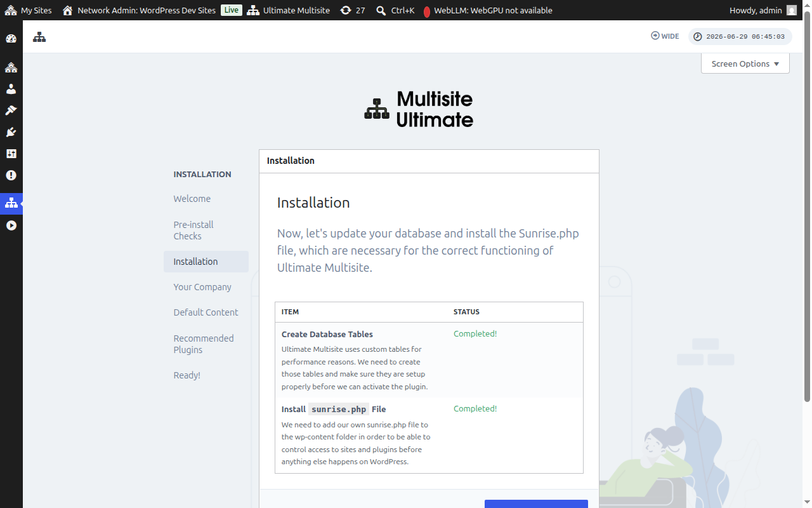Viewport: 812px width, 508px height.
Task: Click the network icon in the page header
Action: (39, 37)
